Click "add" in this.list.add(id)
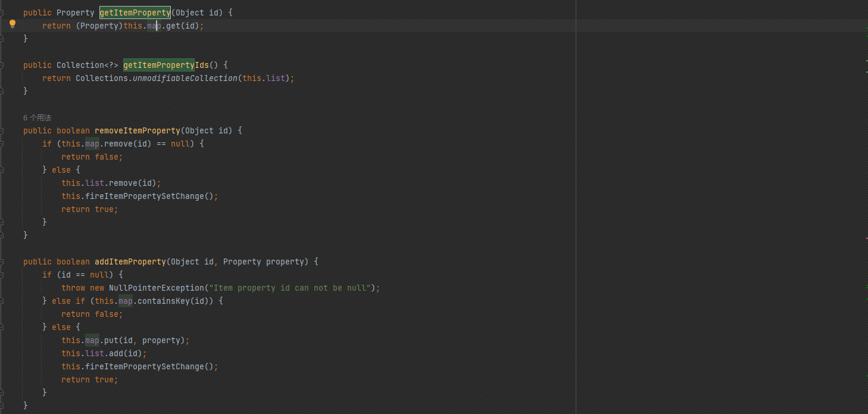This screenshot has height=414, width=868. coord(116,353)
